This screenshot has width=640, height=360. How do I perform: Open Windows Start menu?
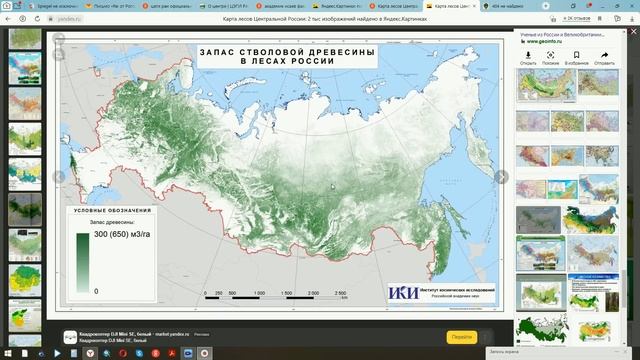pos(8,353)
